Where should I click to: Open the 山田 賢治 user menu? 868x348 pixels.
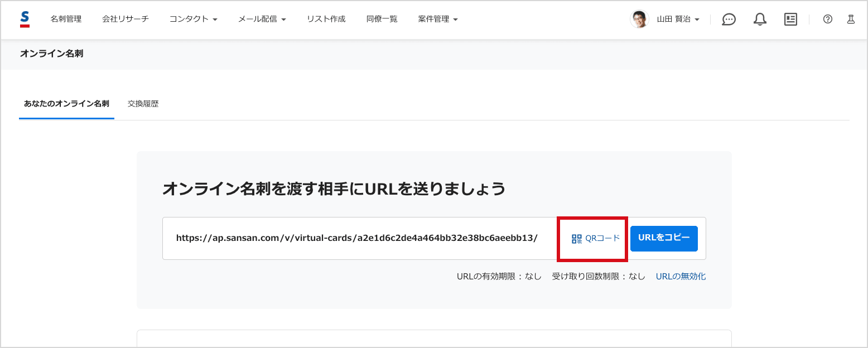(678, 19)
